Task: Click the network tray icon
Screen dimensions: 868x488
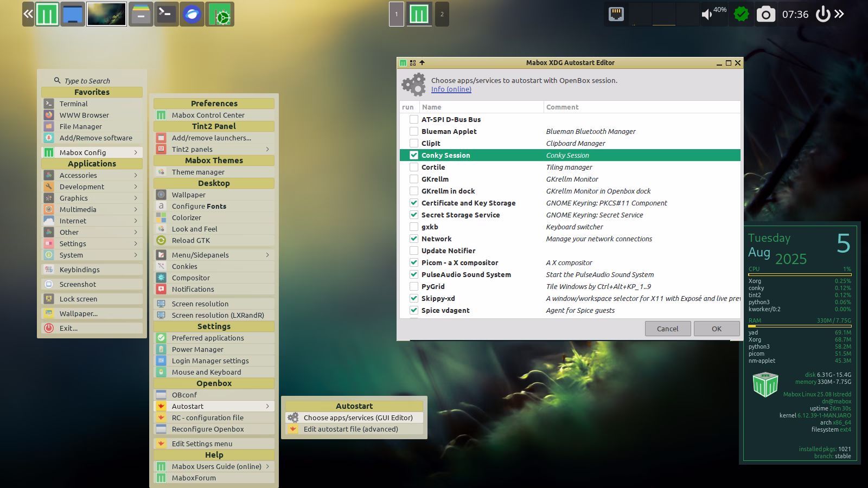Action: pos(616,15)
